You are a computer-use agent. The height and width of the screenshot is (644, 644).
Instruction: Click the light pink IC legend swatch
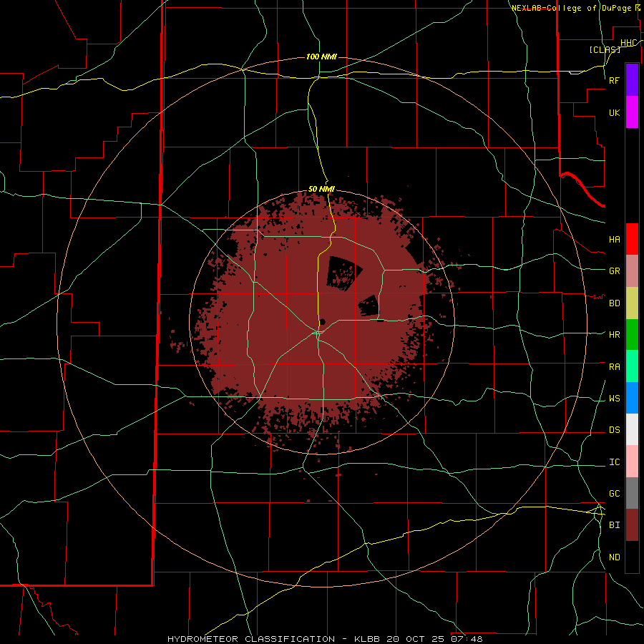[632, 462]
